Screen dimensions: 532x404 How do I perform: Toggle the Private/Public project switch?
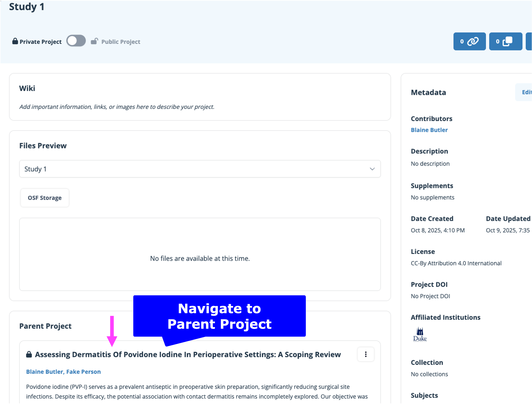[x=76, y=41]
